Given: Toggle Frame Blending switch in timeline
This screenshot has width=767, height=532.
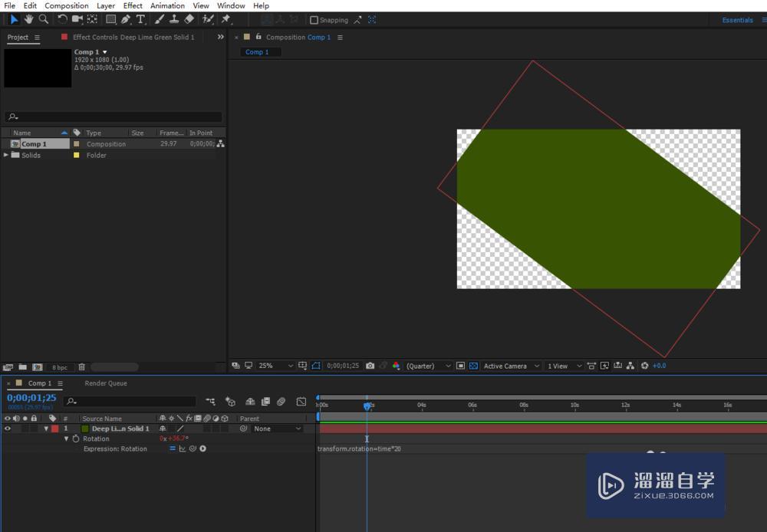Looking at the screenshot, I should pos(265,402).
